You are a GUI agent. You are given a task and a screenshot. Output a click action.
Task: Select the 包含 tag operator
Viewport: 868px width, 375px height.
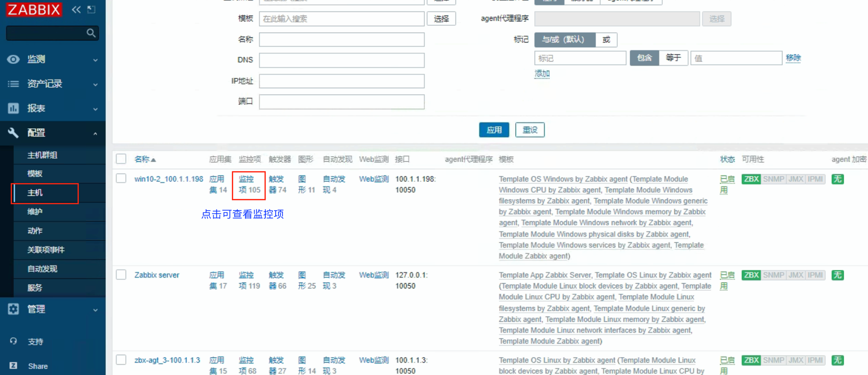[644, 58]
